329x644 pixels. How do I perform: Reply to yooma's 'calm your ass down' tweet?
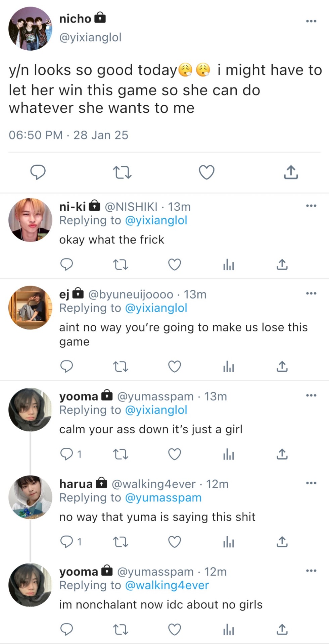coord(66,454)
